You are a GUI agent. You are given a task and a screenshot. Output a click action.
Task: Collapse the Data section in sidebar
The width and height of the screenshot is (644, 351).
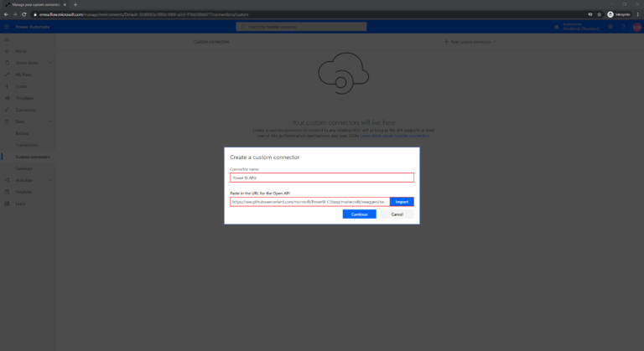[50, 121]
